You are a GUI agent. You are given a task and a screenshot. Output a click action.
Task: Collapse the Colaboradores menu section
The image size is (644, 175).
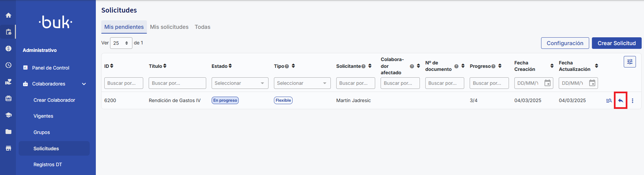click(84, 84)
